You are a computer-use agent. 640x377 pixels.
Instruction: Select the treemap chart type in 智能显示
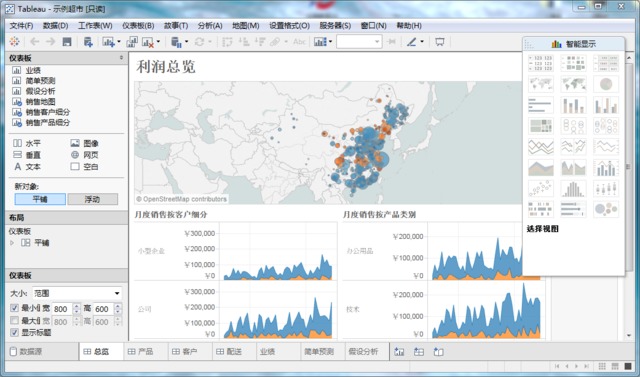(541, 126)
